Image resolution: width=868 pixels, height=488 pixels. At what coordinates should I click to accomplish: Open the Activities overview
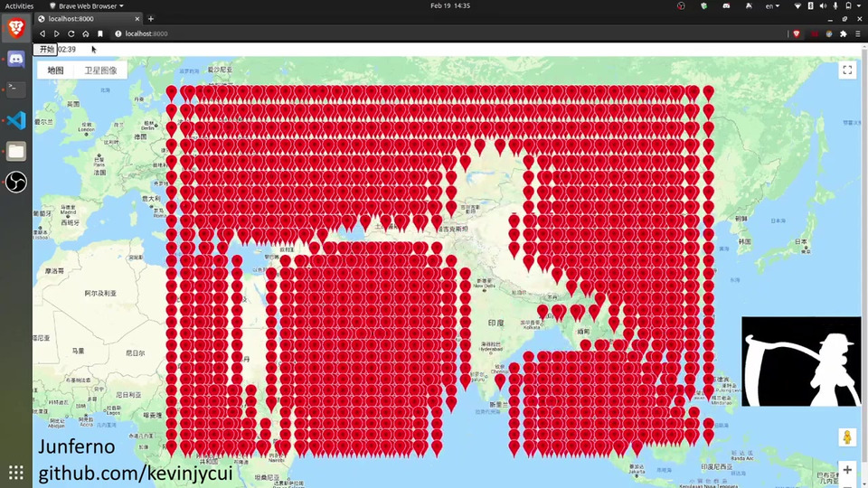[x=19, y=5]
